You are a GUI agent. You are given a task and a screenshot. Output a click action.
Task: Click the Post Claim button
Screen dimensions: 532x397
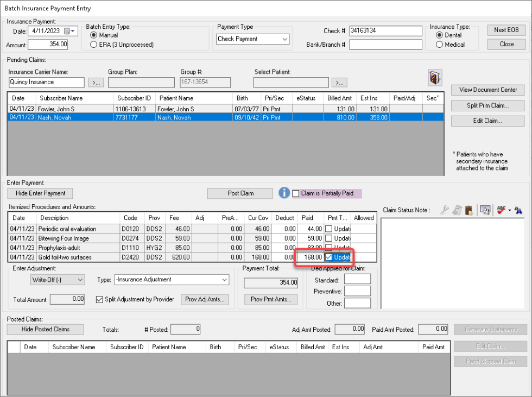pyautogui.click(x=239, y=193)
